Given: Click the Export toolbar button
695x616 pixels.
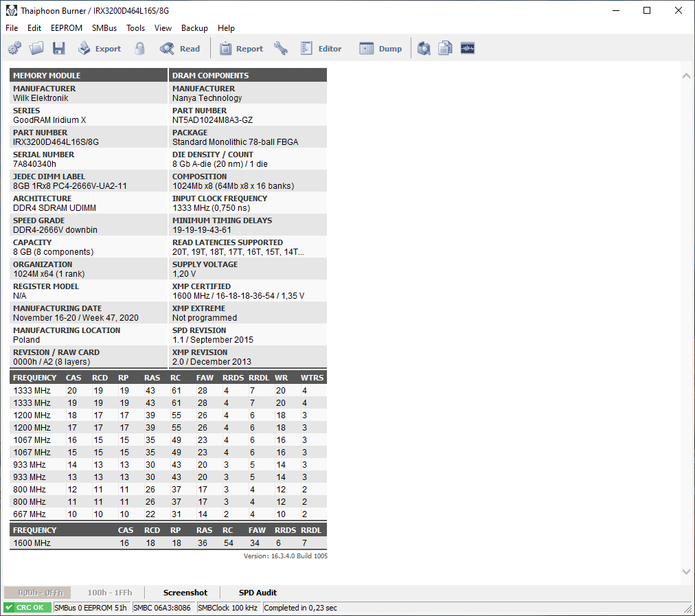Looking at the screenshot, I should (x=100, y=48).
